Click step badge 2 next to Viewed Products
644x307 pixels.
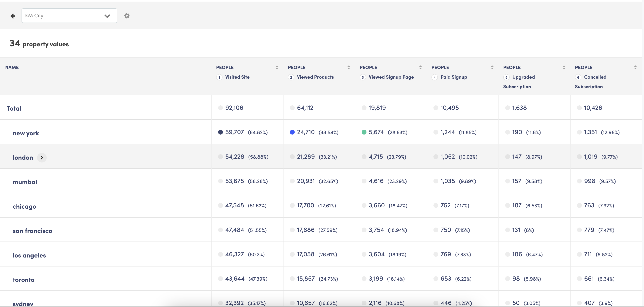click(x=291, y=77)
